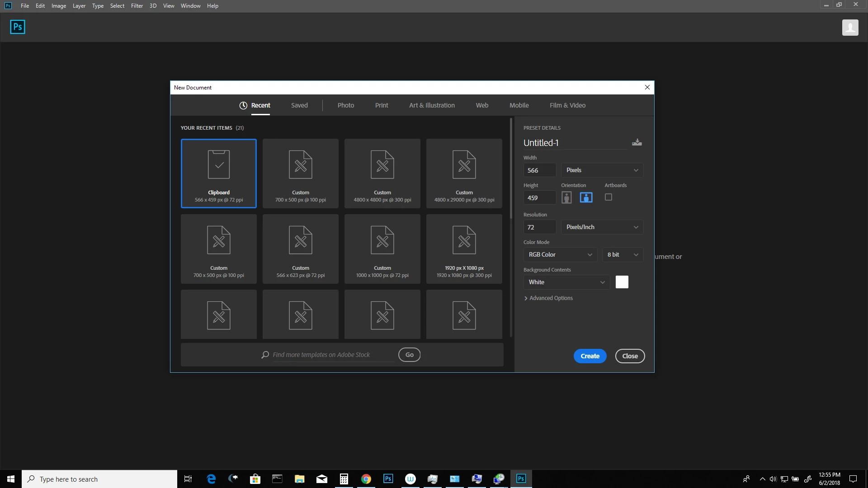Open the width units Pixels dropdown
The height and width of the screenshot is (488, 868).
[602, 170]
